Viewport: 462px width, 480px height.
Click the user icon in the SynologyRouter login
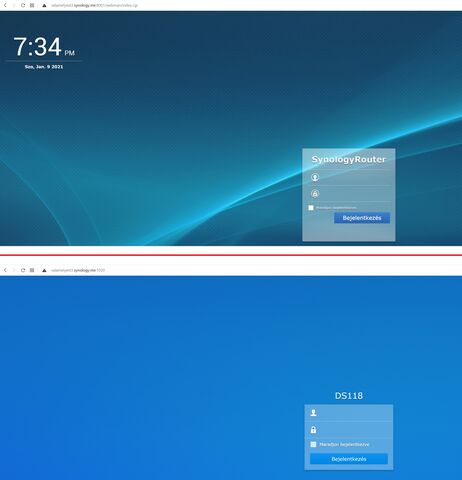[315, 177]
